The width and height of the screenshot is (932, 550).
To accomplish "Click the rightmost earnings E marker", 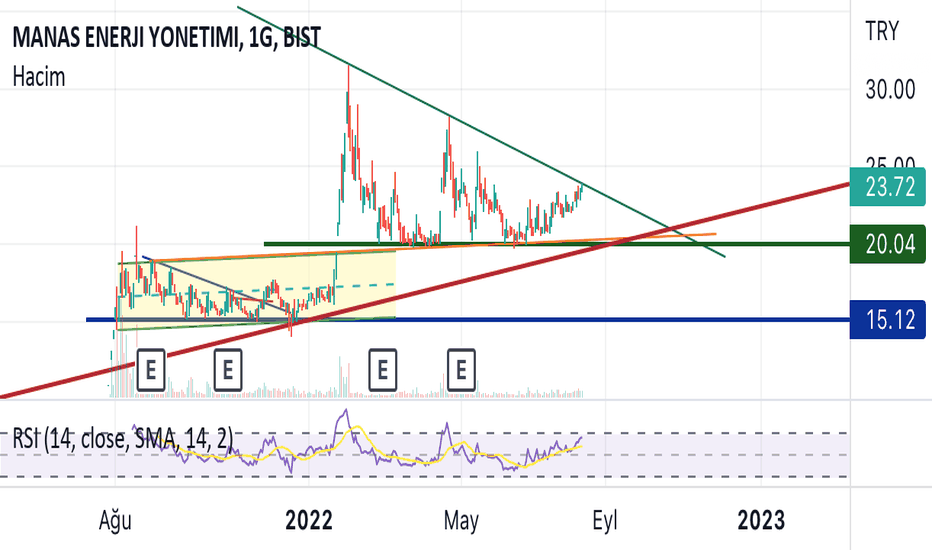I will (x=461, y=370).
